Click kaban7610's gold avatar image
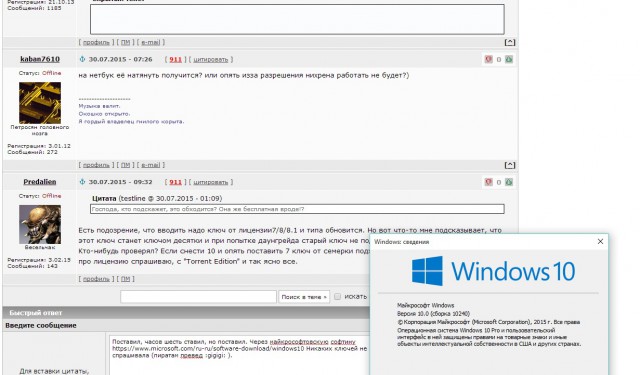This screenshot has width=640, height=375. pyautogui.click(x=40, y=103)
